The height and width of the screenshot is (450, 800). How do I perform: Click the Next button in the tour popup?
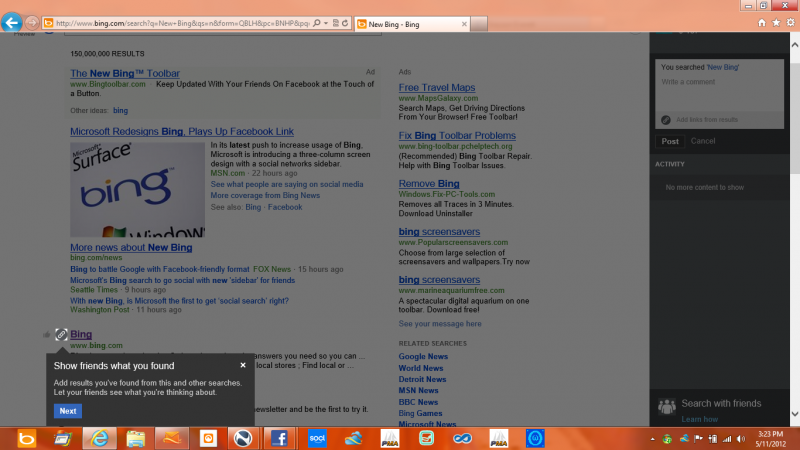click(x=68, y=411)
